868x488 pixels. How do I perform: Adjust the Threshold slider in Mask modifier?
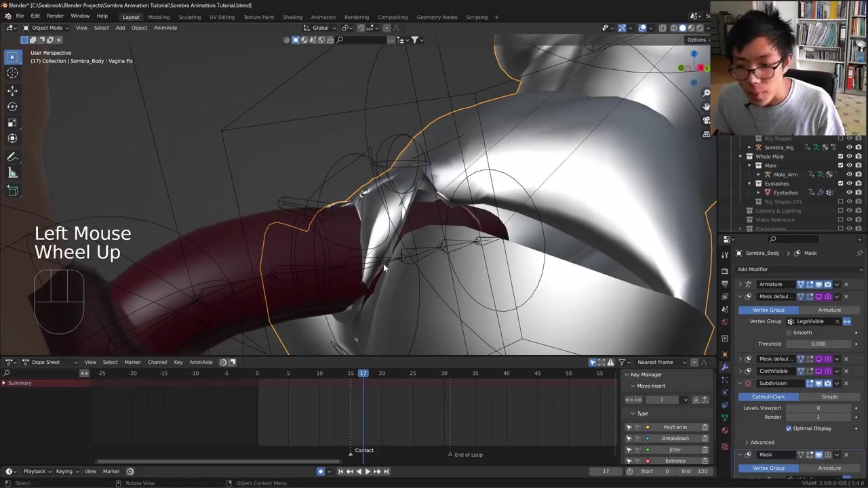pos(818,344)
